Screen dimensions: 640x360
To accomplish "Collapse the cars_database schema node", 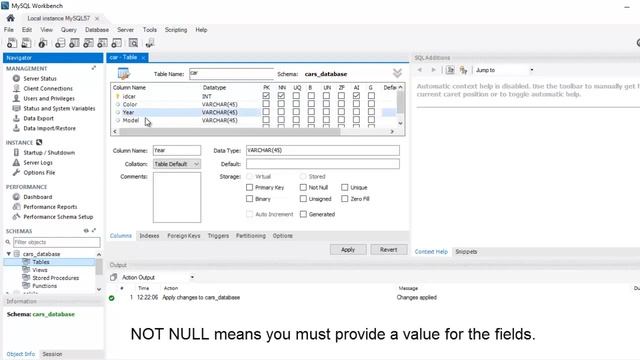I will pos(9,254).
